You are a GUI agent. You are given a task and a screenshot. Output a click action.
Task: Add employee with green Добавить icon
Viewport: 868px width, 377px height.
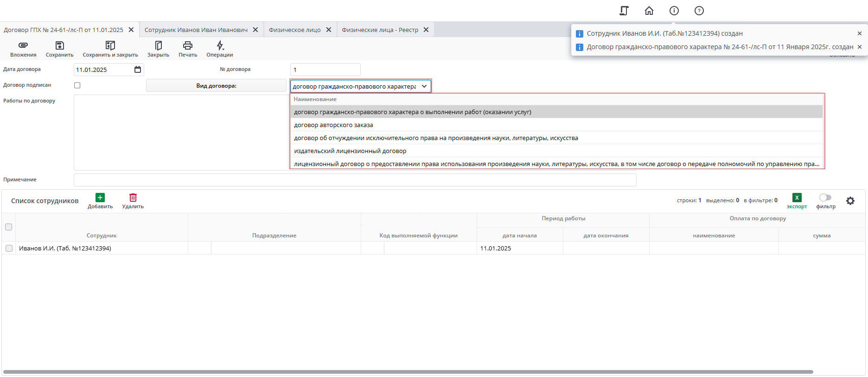(100, 198)
